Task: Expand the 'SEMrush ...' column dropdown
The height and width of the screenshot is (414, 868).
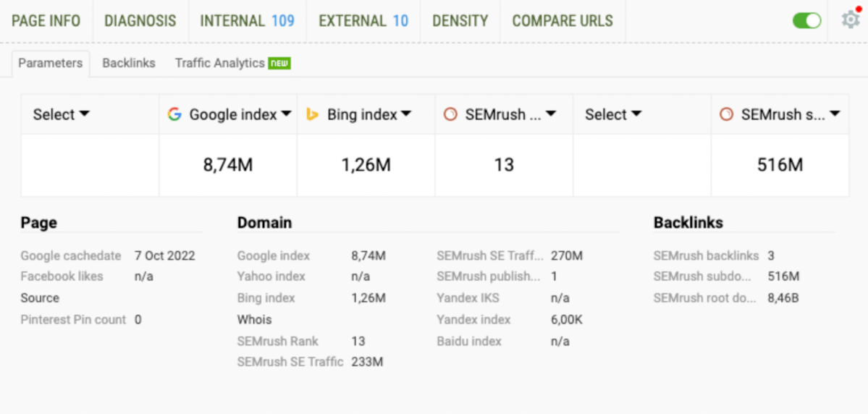Action: [x=510, y=114]
